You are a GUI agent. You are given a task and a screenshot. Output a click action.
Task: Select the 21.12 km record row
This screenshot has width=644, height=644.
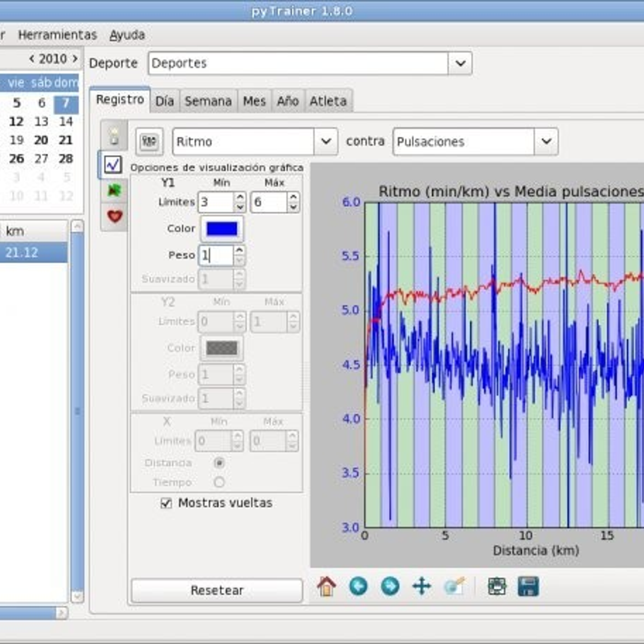[34, 253]
